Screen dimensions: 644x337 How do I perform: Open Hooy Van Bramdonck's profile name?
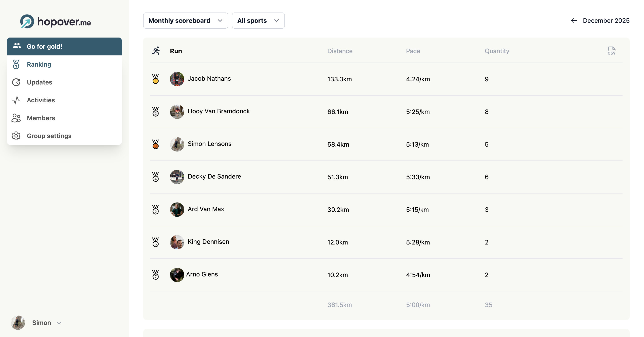tap(218, 111)
